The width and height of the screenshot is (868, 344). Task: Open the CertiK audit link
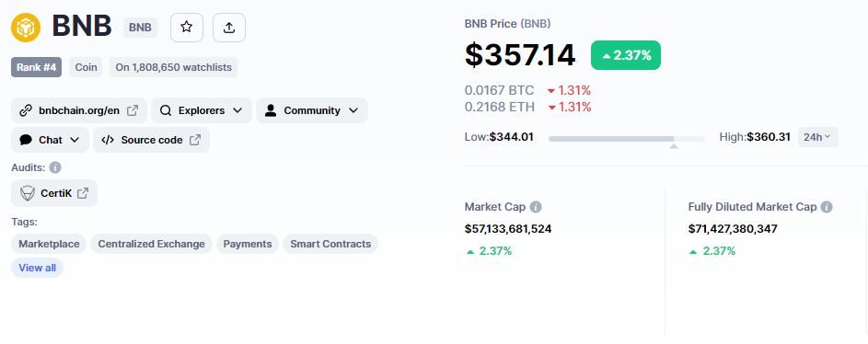[x=54, y=193]
